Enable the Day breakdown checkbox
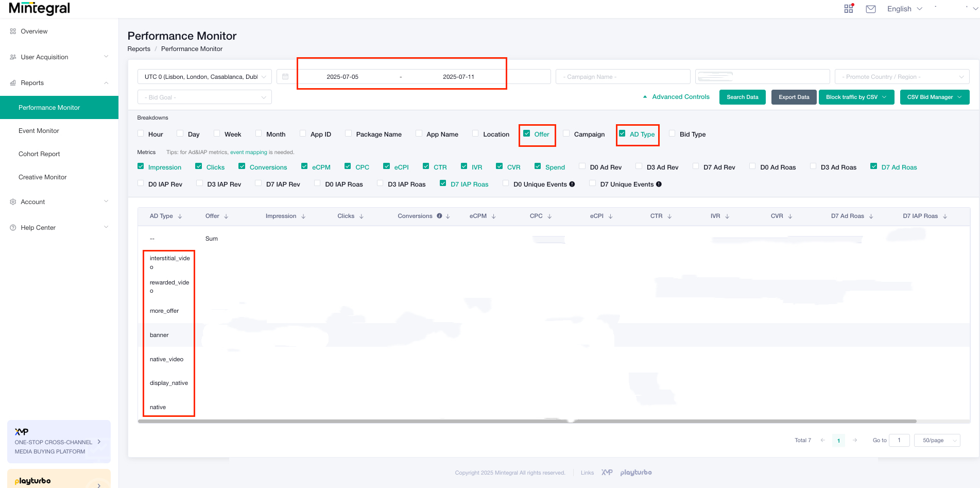 (x=180, y=133)
